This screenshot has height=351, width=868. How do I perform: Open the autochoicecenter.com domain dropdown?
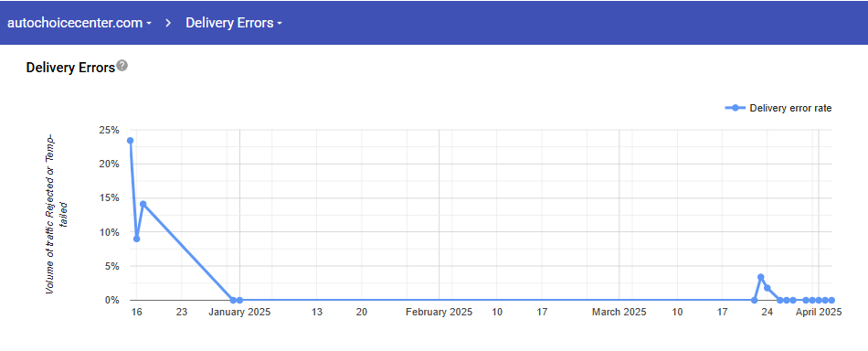tap(79, 23)
